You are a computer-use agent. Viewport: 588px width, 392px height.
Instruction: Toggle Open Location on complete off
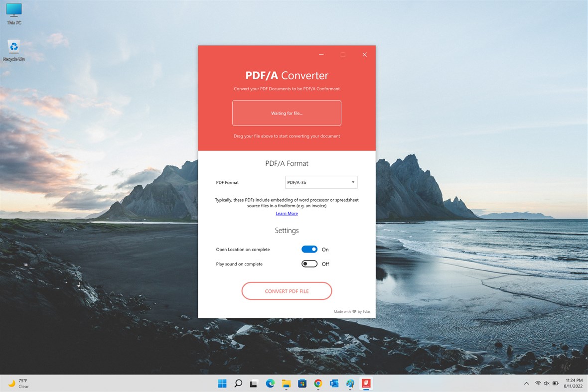coord(309,249)
